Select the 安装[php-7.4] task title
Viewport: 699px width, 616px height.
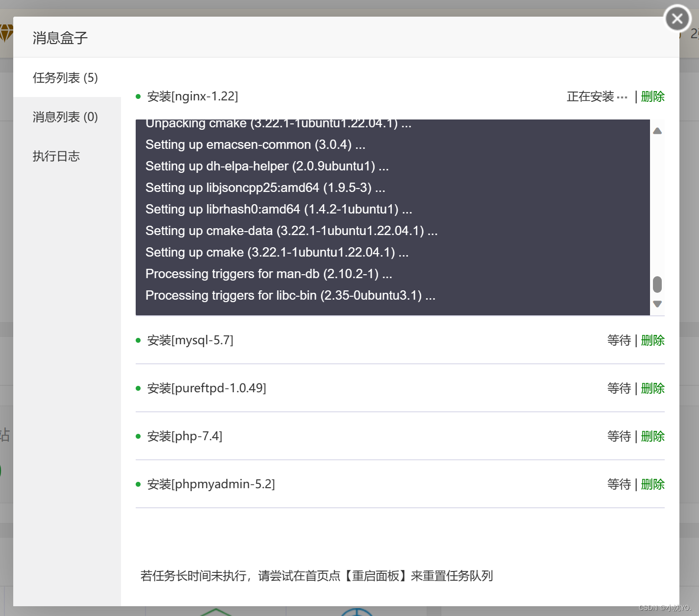pyautogui.click(x=185, y=436)
